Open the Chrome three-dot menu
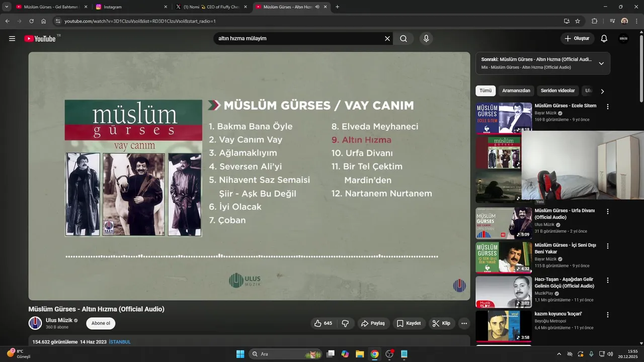 pyautogui.click(x=636, y=21)
